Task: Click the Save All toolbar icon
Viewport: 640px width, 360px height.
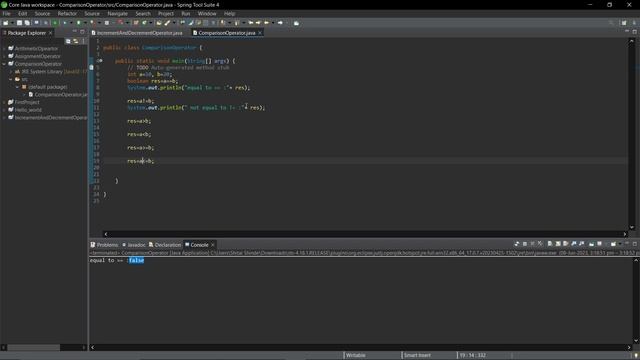Action: pos(27,23)
